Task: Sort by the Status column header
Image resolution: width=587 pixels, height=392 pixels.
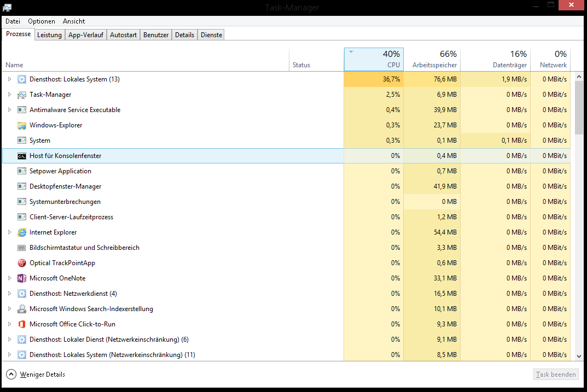Action: (316, 60)
